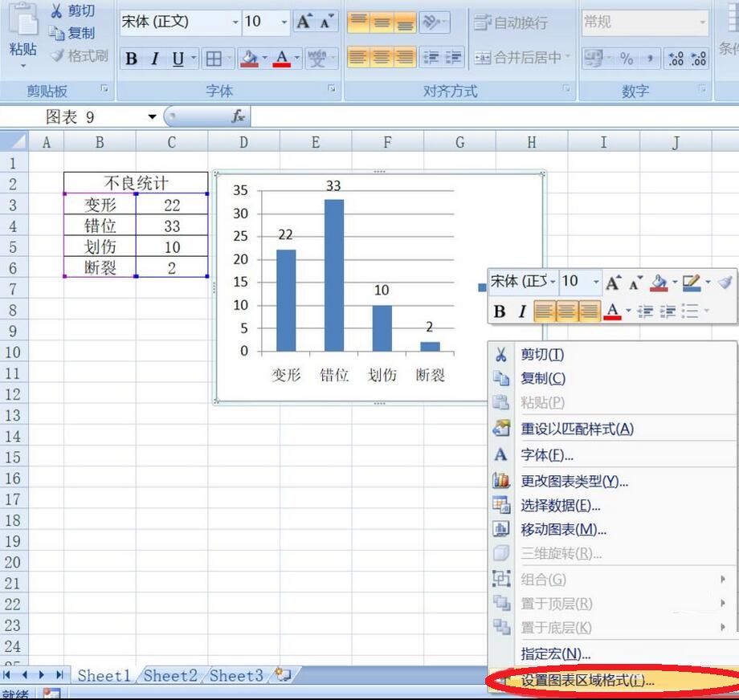Click Bold in the mini toolbar

click(x=500, y=311)
